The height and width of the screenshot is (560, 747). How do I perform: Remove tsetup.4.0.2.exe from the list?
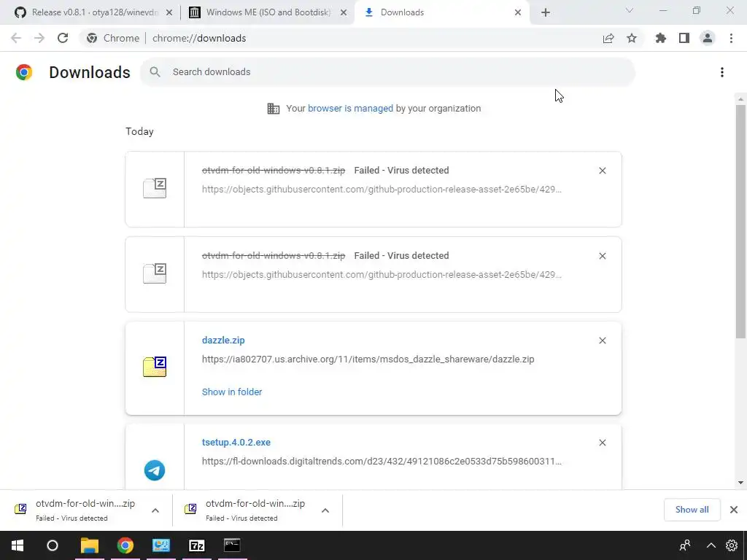(603, 443)
